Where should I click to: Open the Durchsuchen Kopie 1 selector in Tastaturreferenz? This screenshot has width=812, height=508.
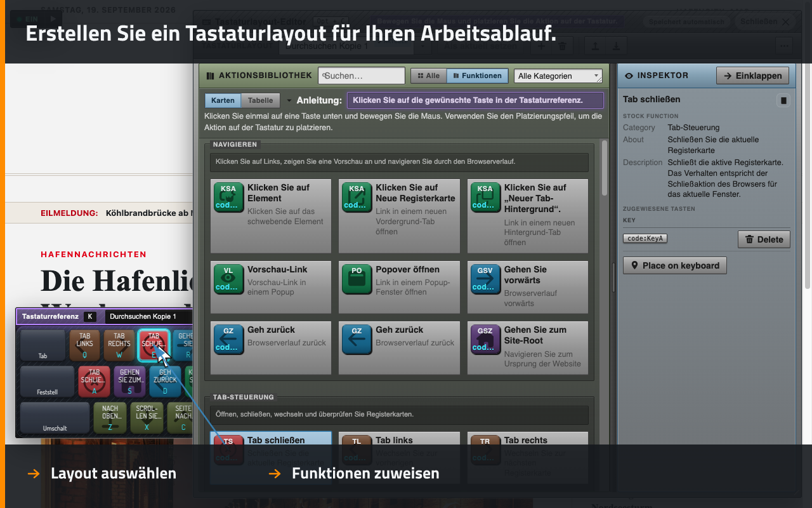(150, 316)
